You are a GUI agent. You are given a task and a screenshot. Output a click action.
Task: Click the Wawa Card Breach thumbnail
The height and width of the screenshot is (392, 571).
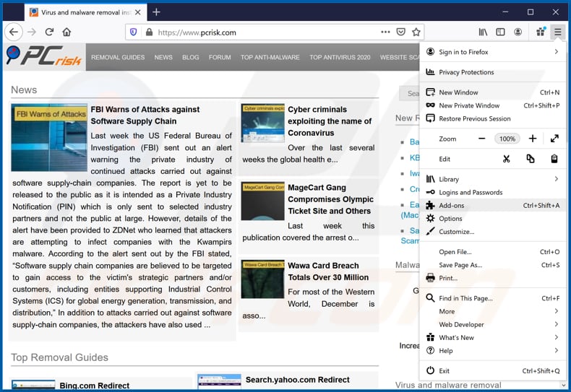[262, 279]
